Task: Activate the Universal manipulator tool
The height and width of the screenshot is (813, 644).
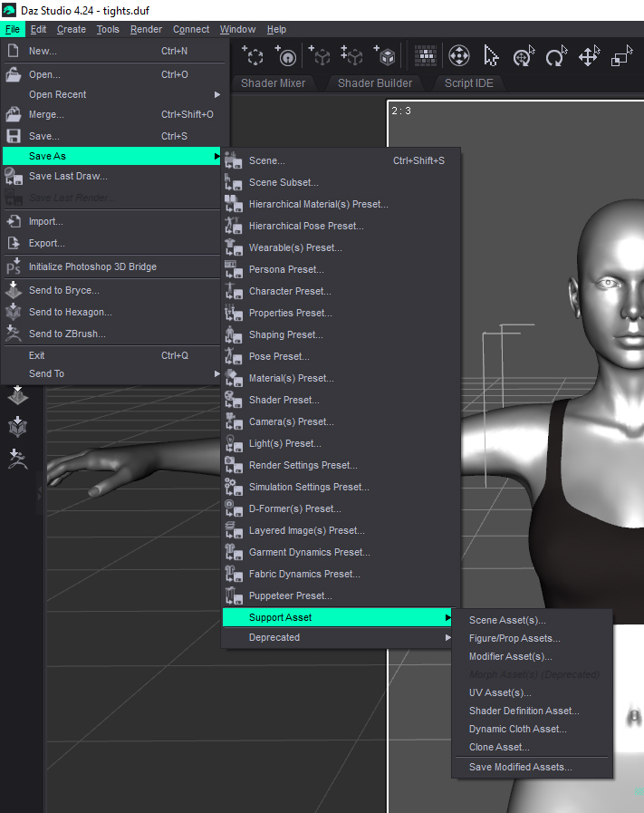Action: click(x=524, y=57)
